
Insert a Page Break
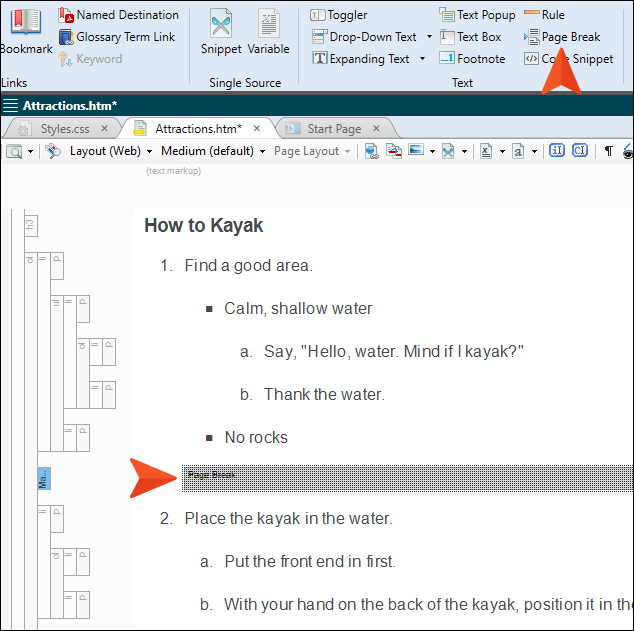click(x=562, y=37)
